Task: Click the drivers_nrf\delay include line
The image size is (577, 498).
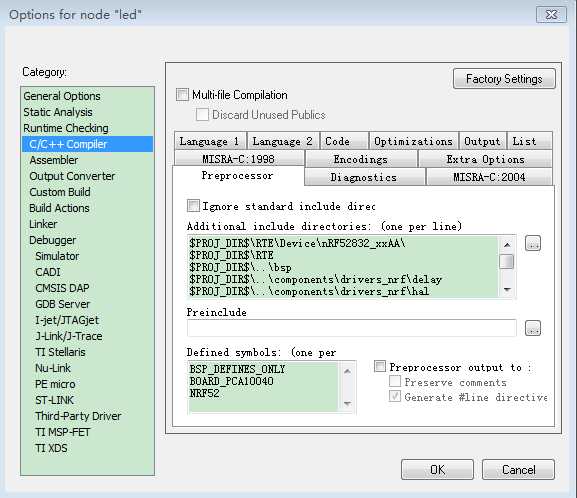Action: pos(315,279)
